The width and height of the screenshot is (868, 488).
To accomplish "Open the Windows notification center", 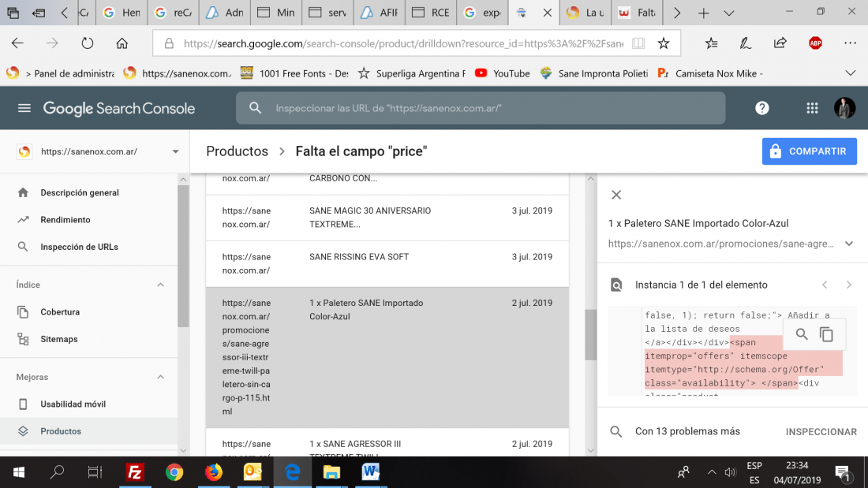I will (843, 472).
